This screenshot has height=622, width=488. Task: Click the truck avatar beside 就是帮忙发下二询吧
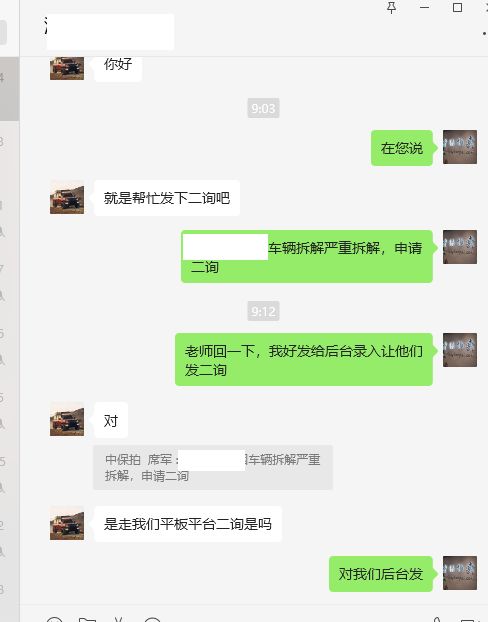click(x=67, y=197)
